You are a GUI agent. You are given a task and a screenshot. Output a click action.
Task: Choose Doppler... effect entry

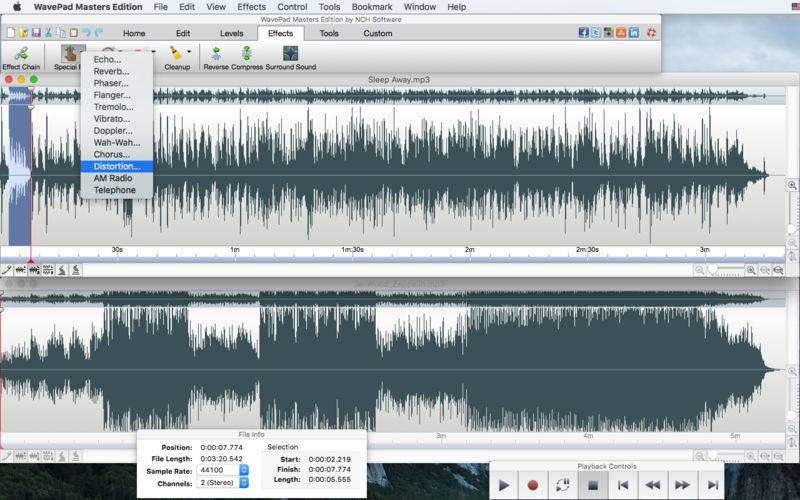coord(117,131)
